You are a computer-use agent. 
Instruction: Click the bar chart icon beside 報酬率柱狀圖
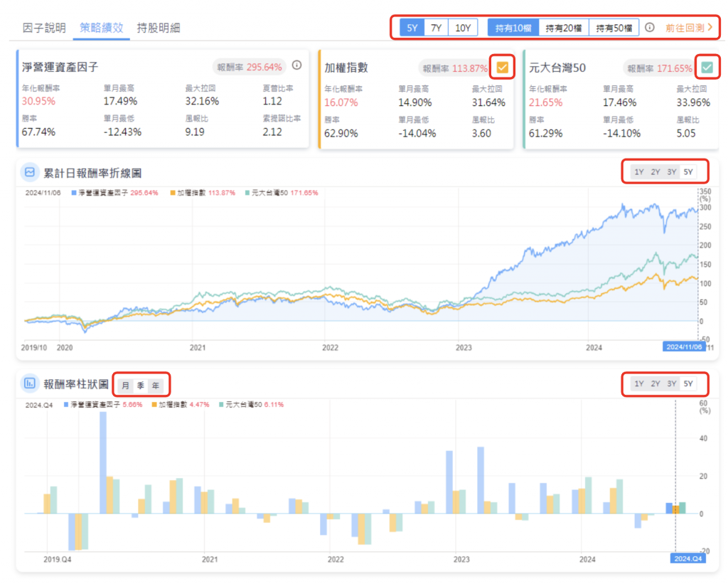tap(30, 384)
